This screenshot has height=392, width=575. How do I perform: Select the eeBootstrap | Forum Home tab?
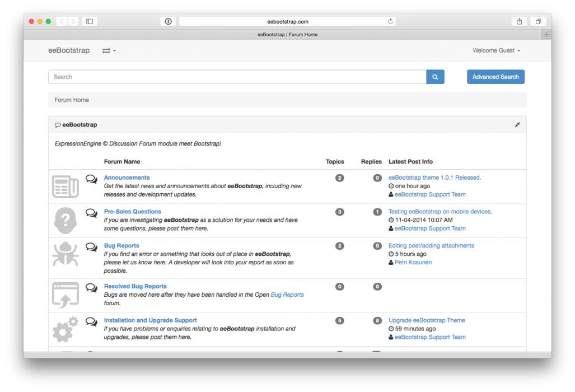coord(288,35)
